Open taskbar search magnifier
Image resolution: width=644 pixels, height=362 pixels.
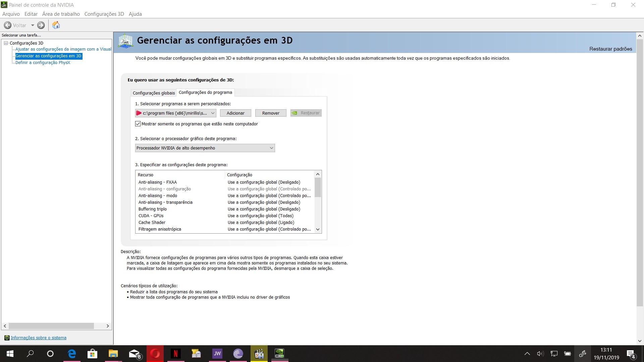click(x=30, y=354)
